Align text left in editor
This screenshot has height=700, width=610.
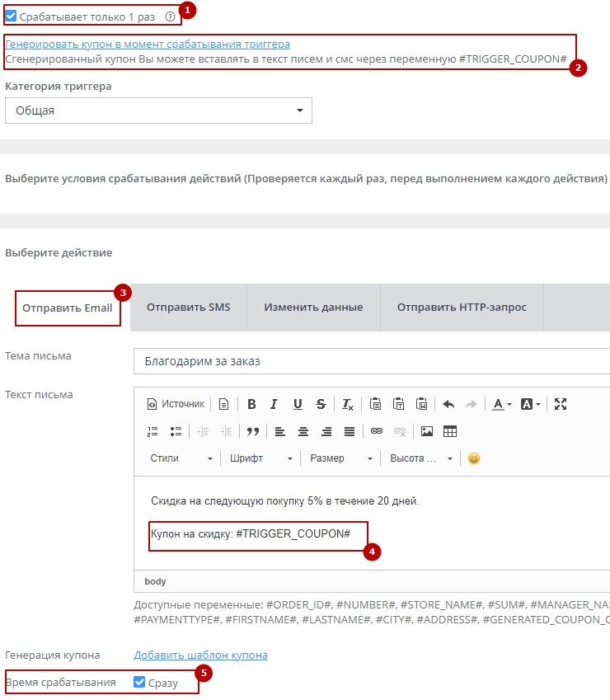click(x=279, y=431)
